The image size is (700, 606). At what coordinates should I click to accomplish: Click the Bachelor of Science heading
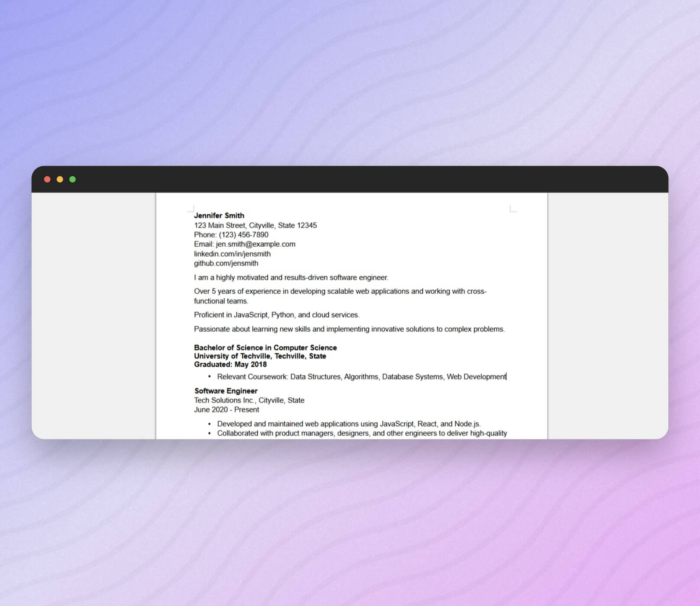pyautogui.click(x=265, y=348)
